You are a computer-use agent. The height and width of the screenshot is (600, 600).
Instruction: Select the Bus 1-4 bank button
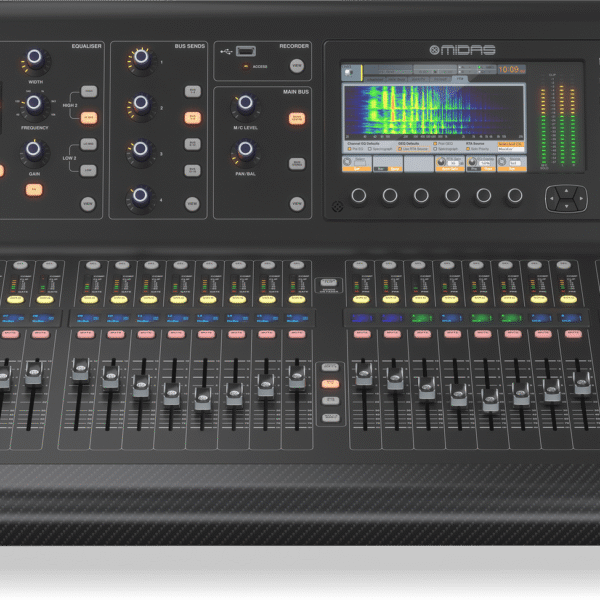pos(193,91)
